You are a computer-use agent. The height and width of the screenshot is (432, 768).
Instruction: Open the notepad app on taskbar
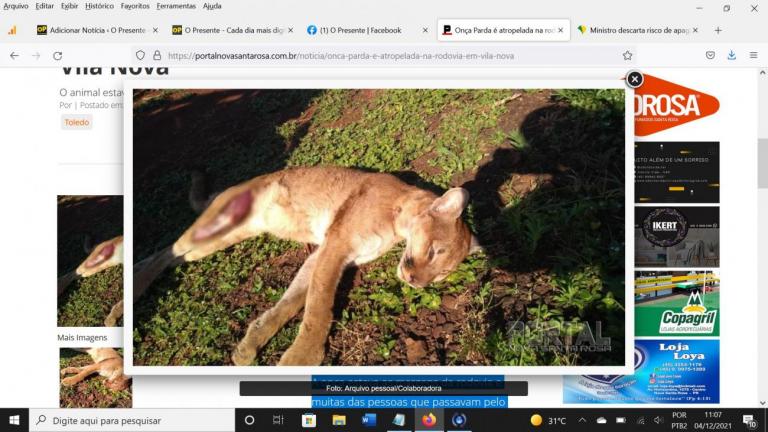tap(399, 420)
